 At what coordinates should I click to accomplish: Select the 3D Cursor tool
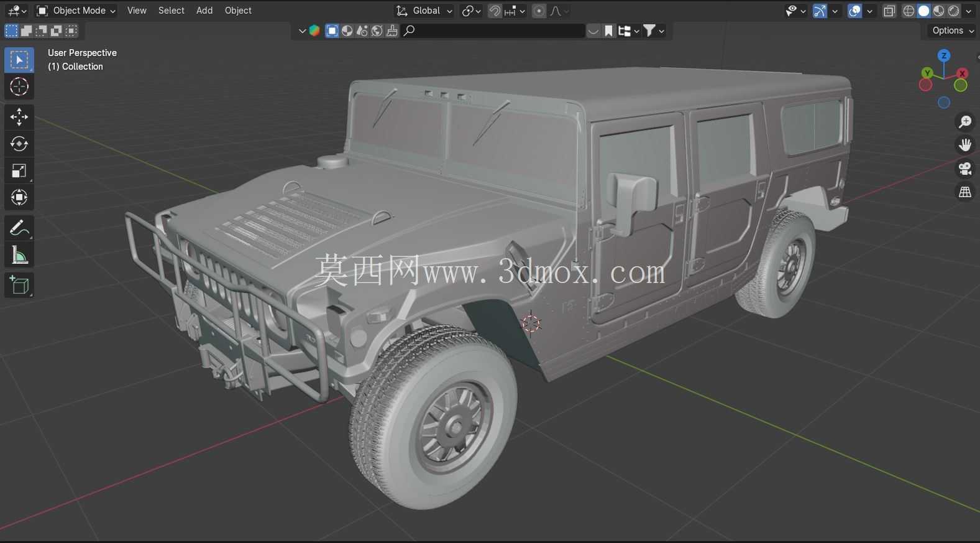pos(19,86)
